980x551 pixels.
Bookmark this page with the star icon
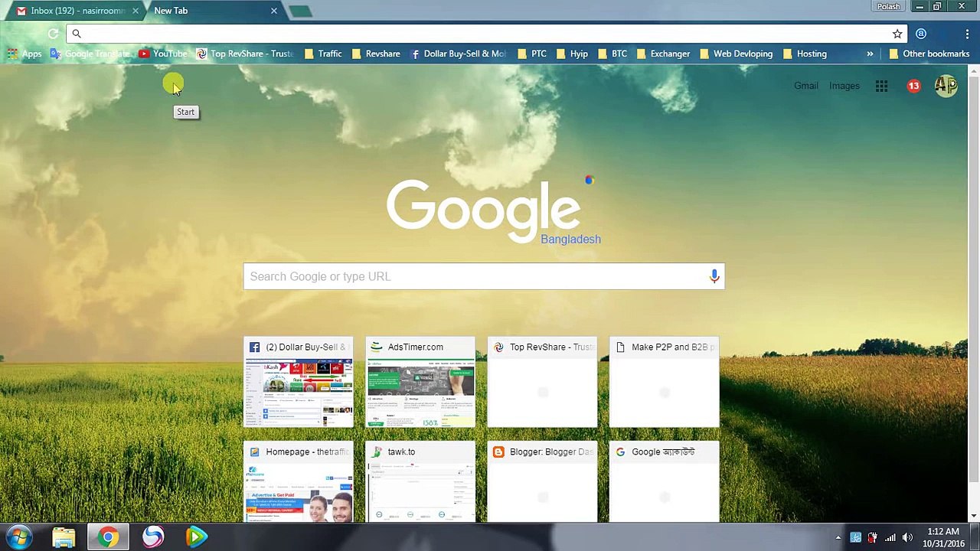[x=897, y=34]
